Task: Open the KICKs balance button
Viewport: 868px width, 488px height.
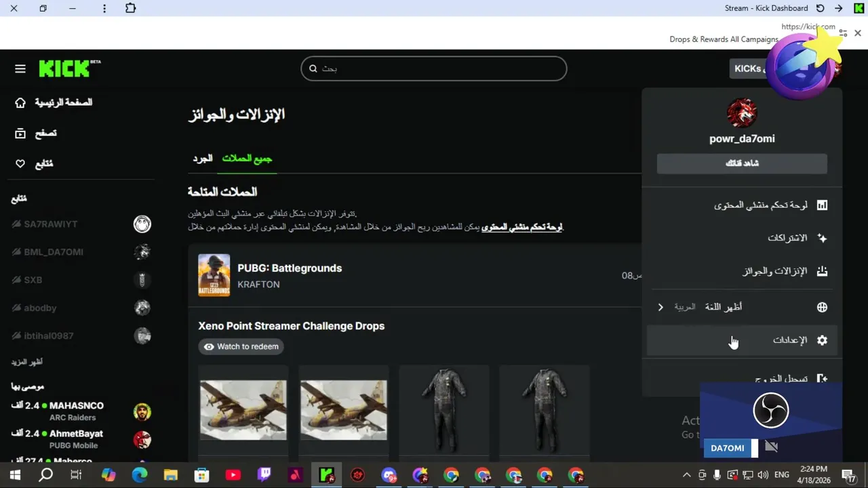Action: [748, 68]
